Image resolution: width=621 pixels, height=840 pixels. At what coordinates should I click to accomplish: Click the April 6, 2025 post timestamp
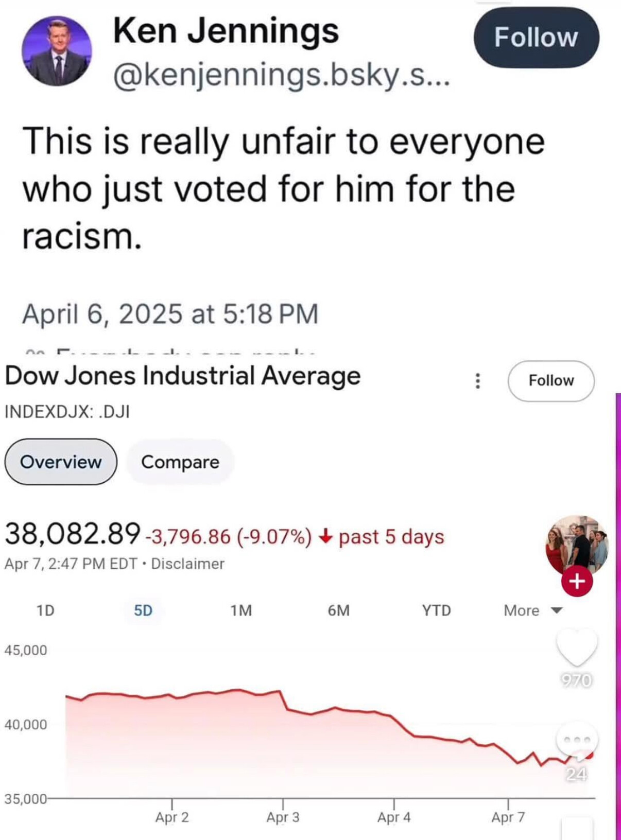tap(170, 314)
